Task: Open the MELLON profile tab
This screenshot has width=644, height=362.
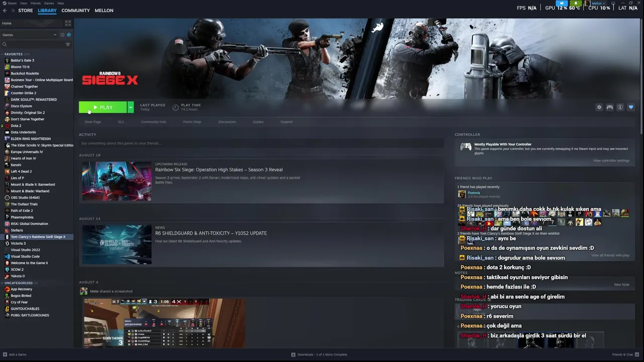Action: click(104, 11)
